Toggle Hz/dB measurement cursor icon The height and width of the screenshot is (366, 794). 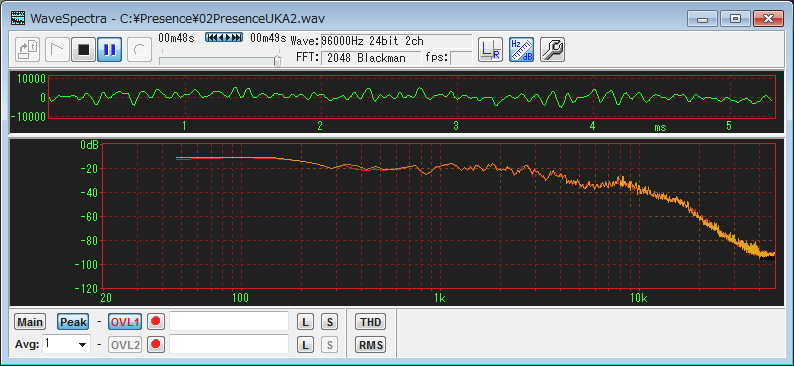point(522,50)
